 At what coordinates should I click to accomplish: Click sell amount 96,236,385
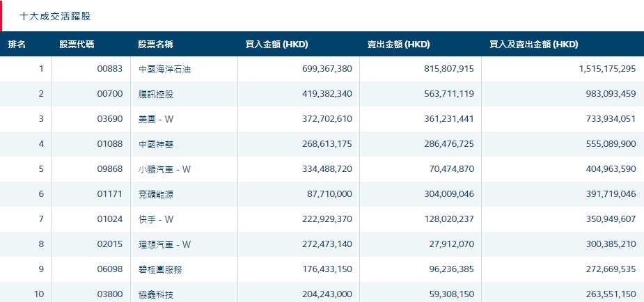pos(452,269)
